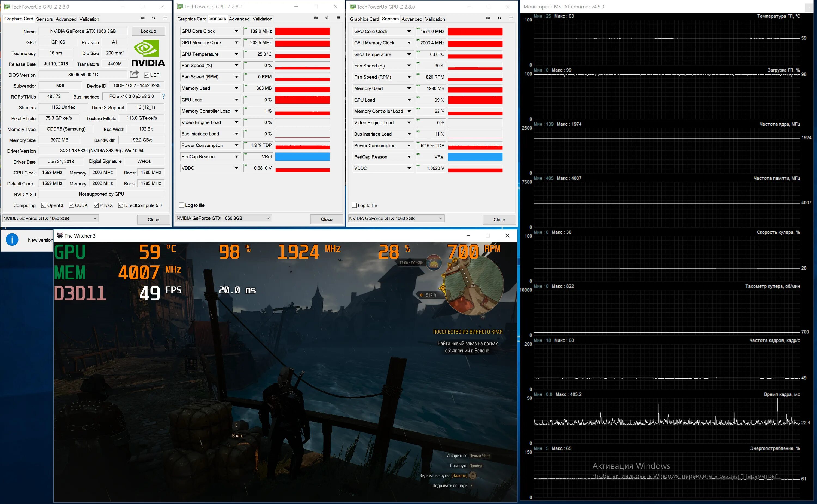Switch to Graphics Card tab in middle GPU-Z window
Image resolution: width=817 pixels, height=504 pixels.
point(192,19)
